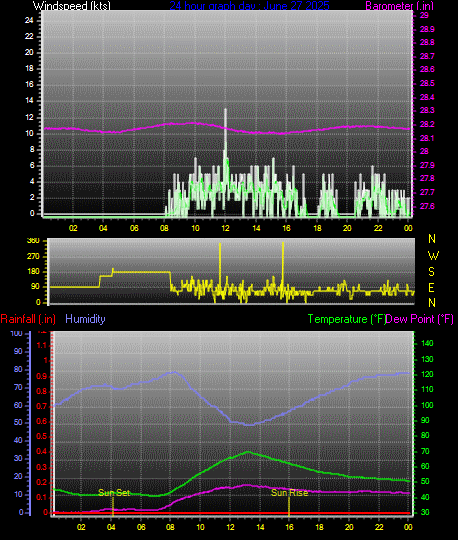Click the Humidity legend label
The height and width of the screenshot is (540, 458).
(x=85, y=319)
